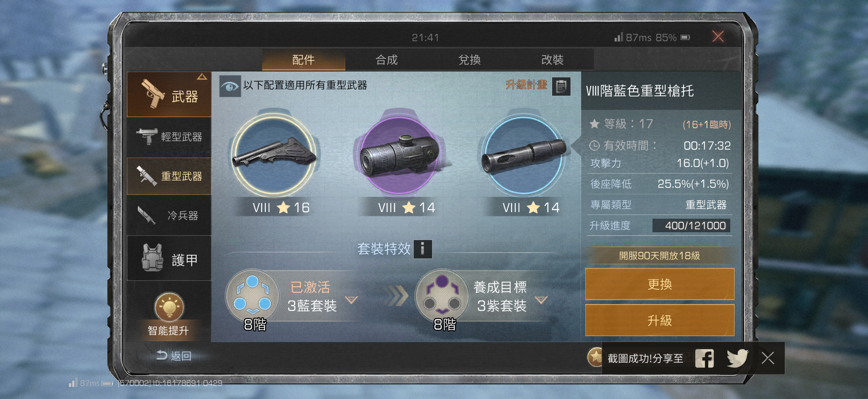Click the 更換 button

tap(659, 285)
